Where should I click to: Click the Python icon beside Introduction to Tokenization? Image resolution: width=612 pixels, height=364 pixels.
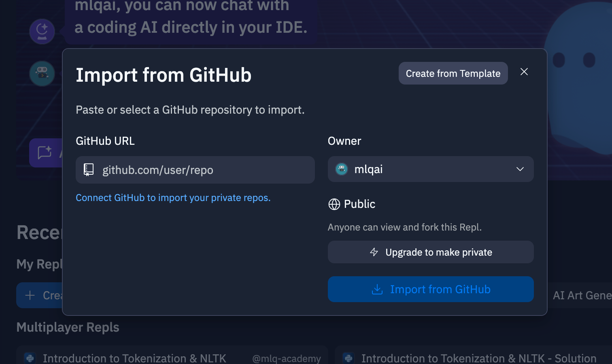(30, 358)
